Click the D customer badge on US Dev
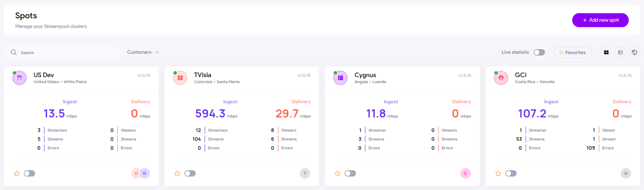The height and width of the screenshot is (190, 644). (136, 173)
